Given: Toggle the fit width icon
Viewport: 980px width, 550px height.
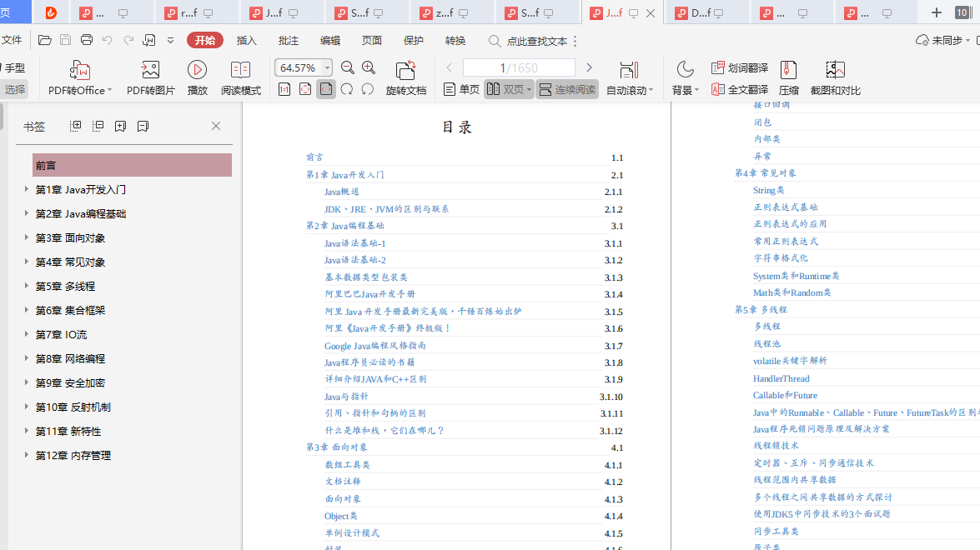Looking at the screenshot, I should (x=325, y=89).
